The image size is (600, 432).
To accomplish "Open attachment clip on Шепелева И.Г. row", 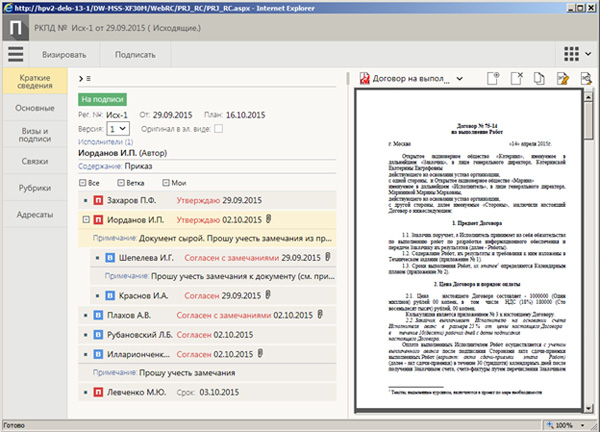I will (328, 257).
